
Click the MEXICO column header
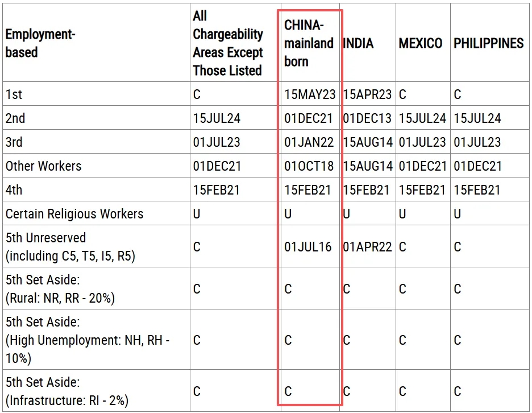click(x=421, y=43)
